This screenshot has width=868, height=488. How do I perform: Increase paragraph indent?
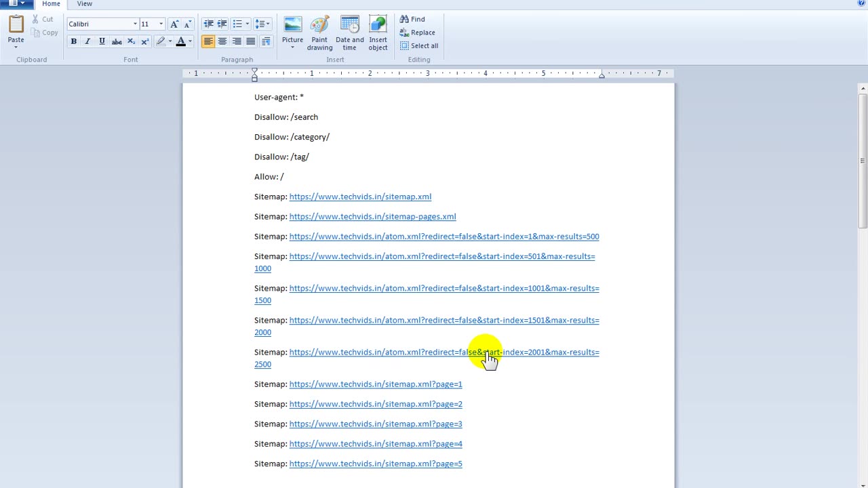222,24
